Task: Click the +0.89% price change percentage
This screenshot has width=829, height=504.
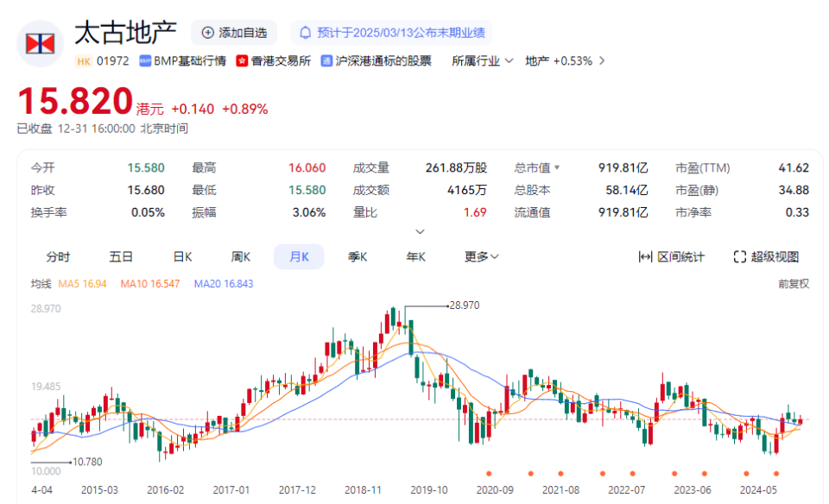Action: 244,110
